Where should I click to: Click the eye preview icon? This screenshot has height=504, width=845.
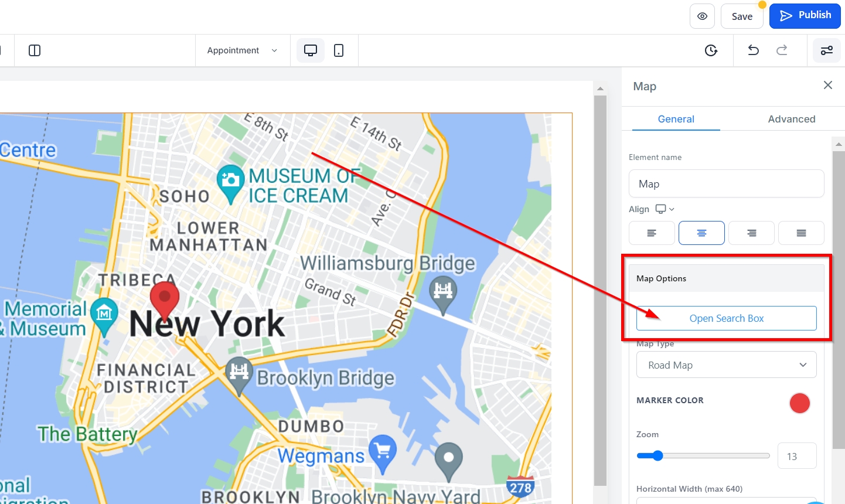tap(702, 16)
